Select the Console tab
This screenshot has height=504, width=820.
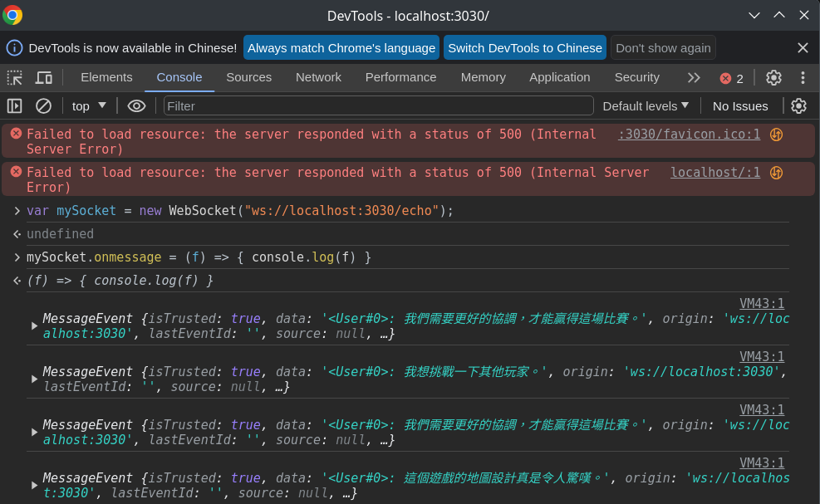coord(179,77)
